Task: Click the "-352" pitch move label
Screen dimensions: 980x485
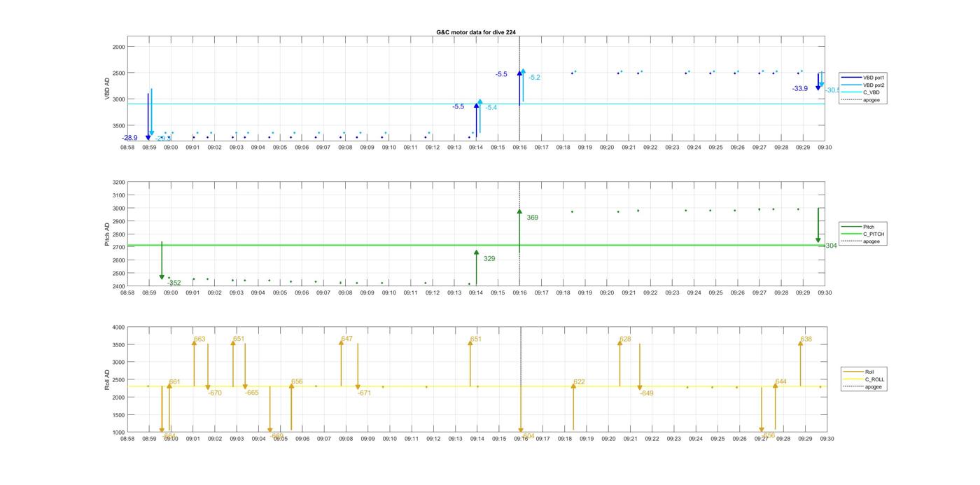Action: click(x=174, y=283)
